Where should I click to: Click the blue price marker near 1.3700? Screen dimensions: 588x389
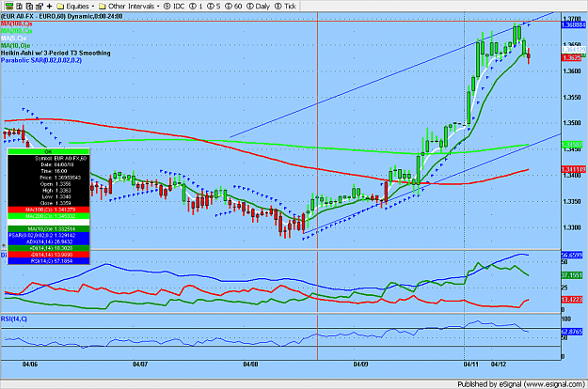point(573,25)
